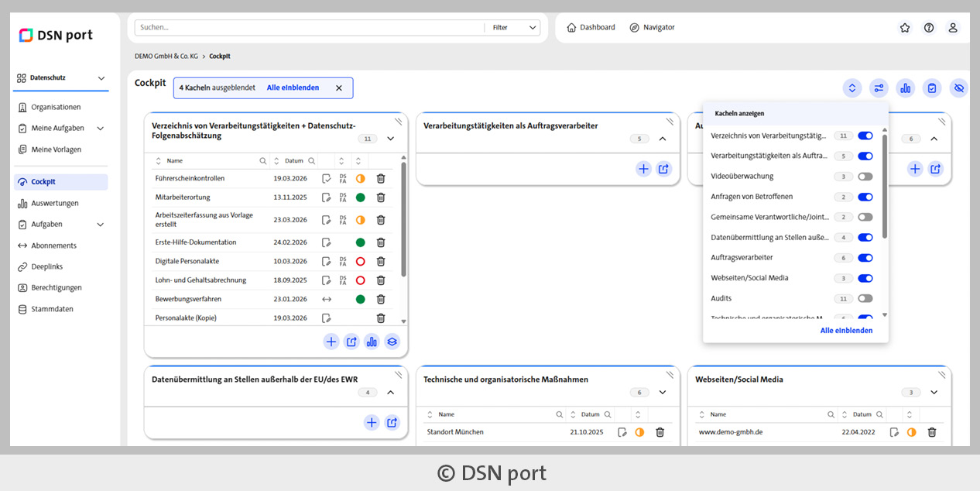Enable the Videoüberwachung tile
Screen dimensions: 980x491
click(x=865, y=177)
